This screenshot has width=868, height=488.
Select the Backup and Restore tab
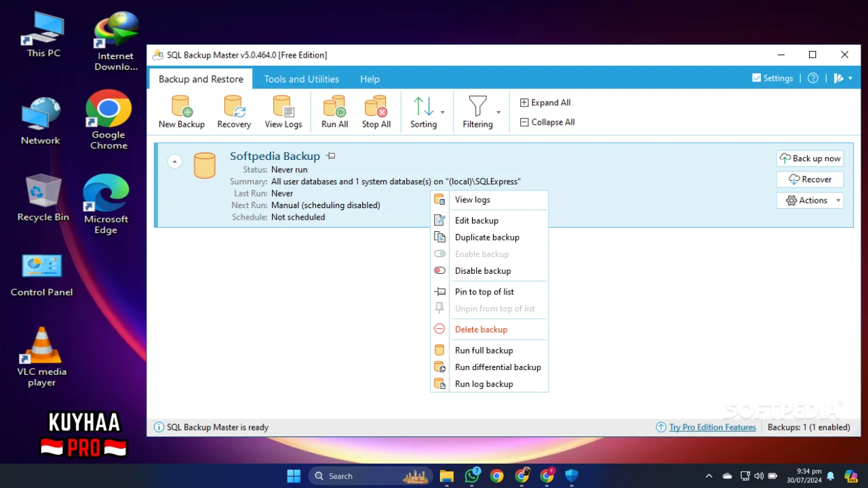tap(201, 79)
